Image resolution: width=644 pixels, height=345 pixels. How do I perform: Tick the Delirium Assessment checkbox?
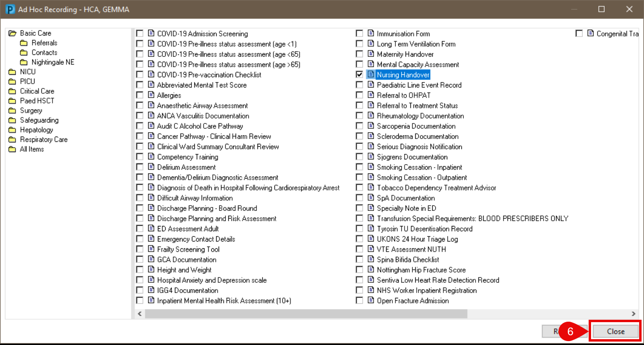point(140,167)
